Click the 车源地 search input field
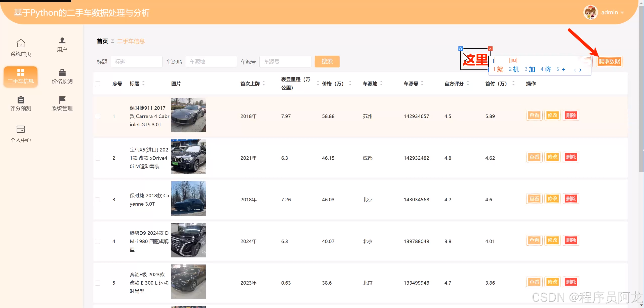Screen dimensions: 644x308 point(211,62)
